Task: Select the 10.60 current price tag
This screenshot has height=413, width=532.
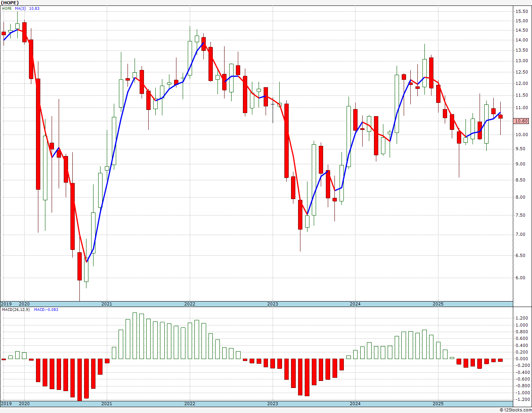Action: (x=521, y=121)
